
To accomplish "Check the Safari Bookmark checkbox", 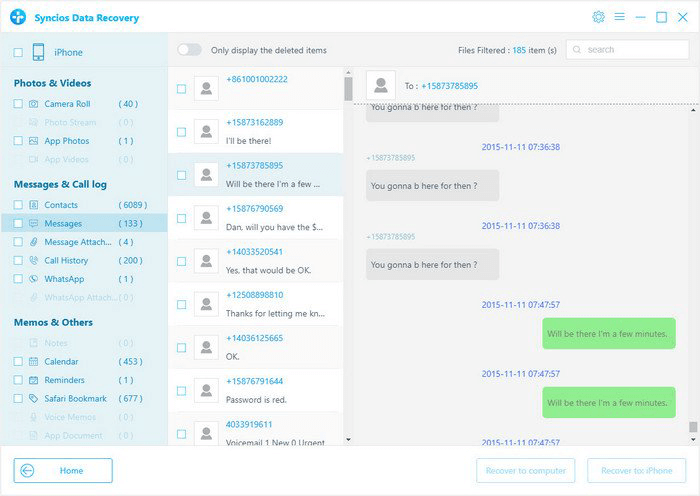I will [x=18, y=399].
